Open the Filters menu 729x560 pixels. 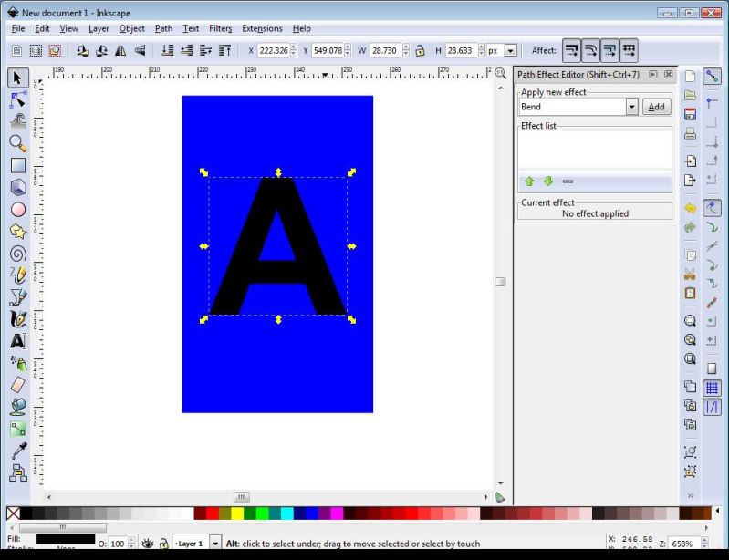(x=221, y=29)
